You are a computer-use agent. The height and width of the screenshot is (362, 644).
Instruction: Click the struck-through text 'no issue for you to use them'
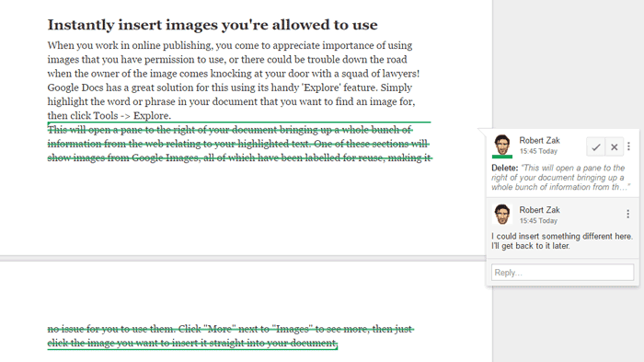[x=111, y=329]
